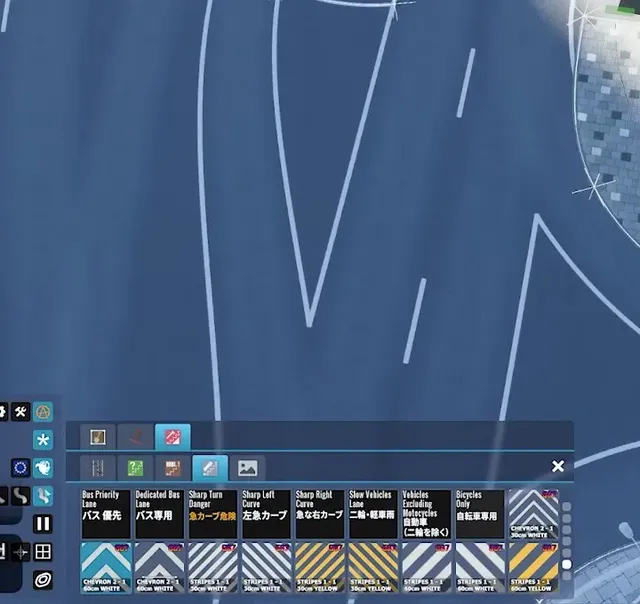Screen dimensions: 640x604
Task: Close the decal panel with X
Action: pyautogui.click(x=558, y=466)
